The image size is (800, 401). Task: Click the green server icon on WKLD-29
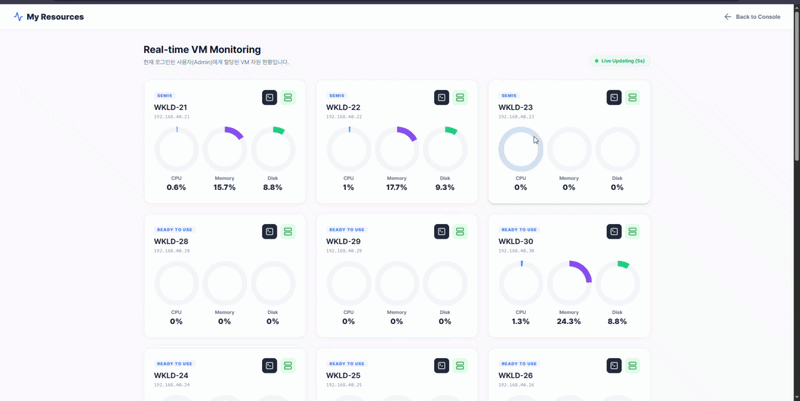click(x=460, y=232)
